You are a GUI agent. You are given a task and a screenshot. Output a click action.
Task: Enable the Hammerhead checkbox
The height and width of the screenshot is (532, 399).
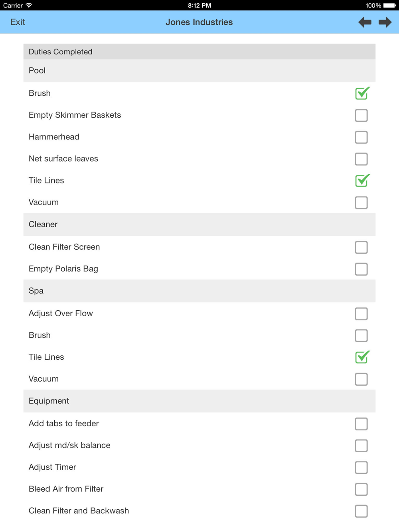(x=361, y=137)
